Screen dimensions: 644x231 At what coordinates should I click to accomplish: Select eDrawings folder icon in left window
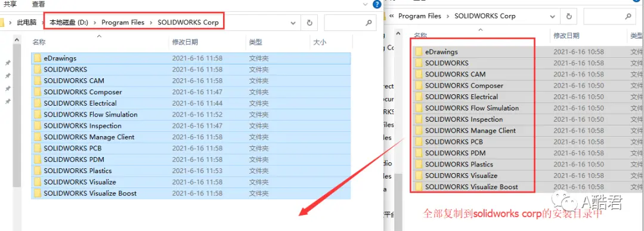pos(38,58)
